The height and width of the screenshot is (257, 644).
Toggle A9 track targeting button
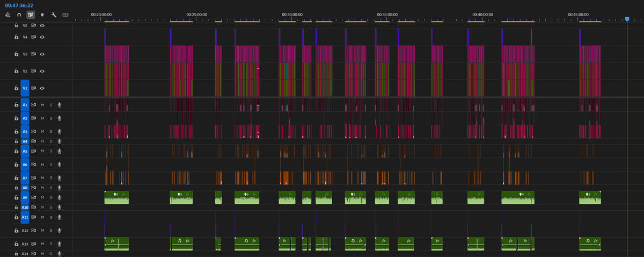point(25,198)
